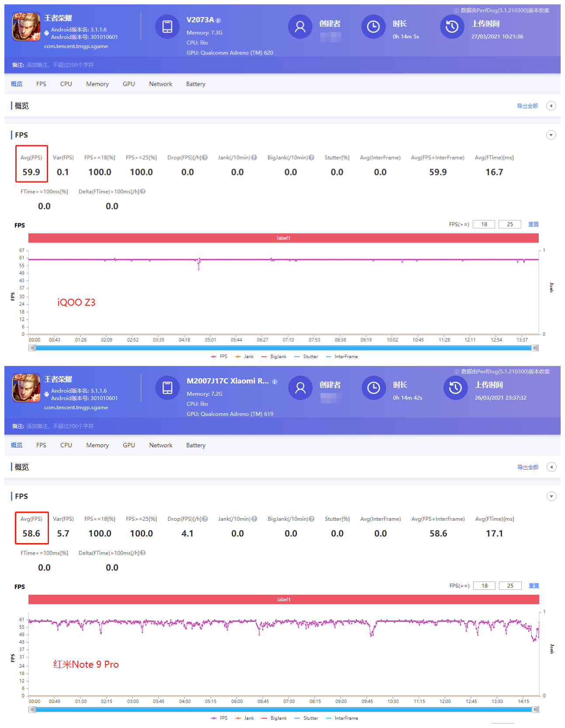This screenshot has width=565, height=728.
Task: Toggle the Stutter legend series in bottom chart
Action: coord(307,718)
